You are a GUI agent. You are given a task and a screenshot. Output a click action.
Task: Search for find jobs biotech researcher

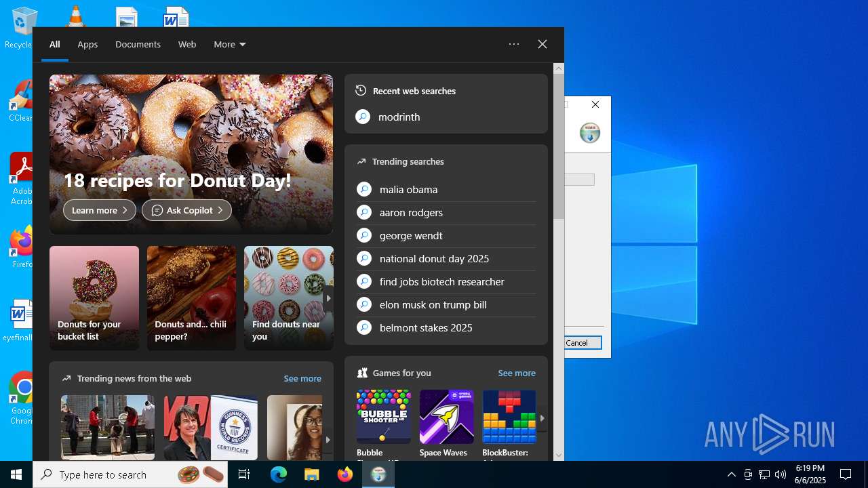(x=446, y=281)
